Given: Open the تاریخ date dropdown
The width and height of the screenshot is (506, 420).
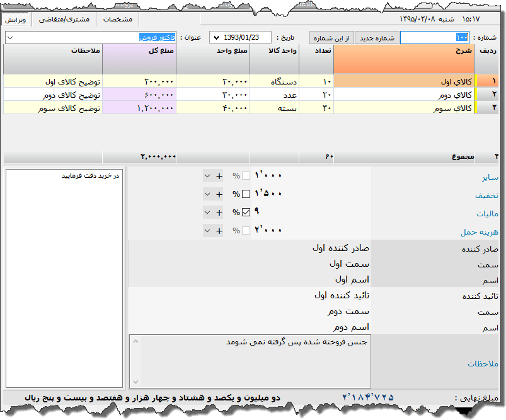Looking at the screenshot, I should [216, 38].
